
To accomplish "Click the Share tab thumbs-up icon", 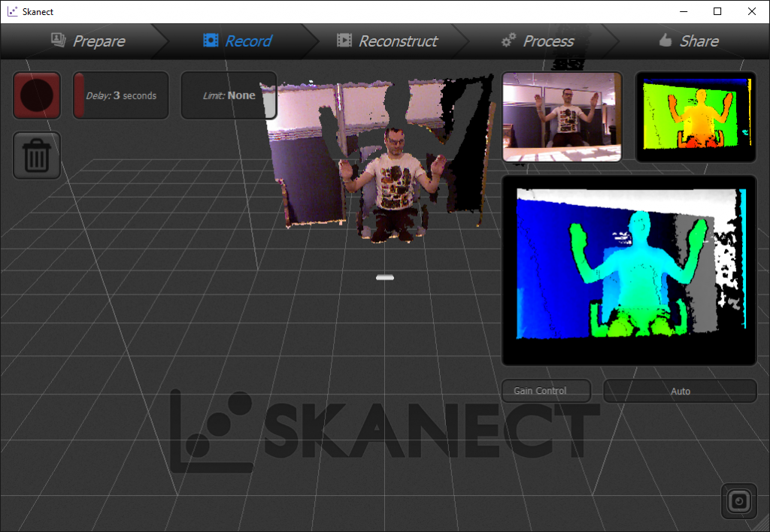I will (665, 40).
